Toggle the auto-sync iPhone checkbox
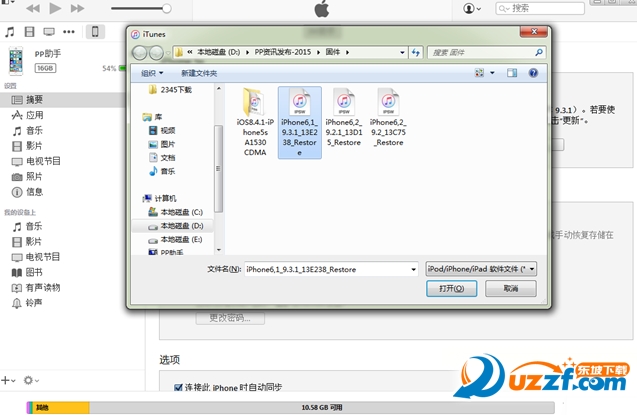The height and width of the screenshot is (415, 637). 178,387
